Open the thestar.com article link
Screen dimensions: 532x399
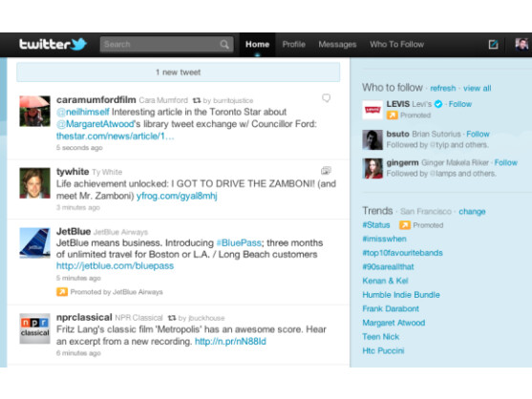[x=116, y=136]
